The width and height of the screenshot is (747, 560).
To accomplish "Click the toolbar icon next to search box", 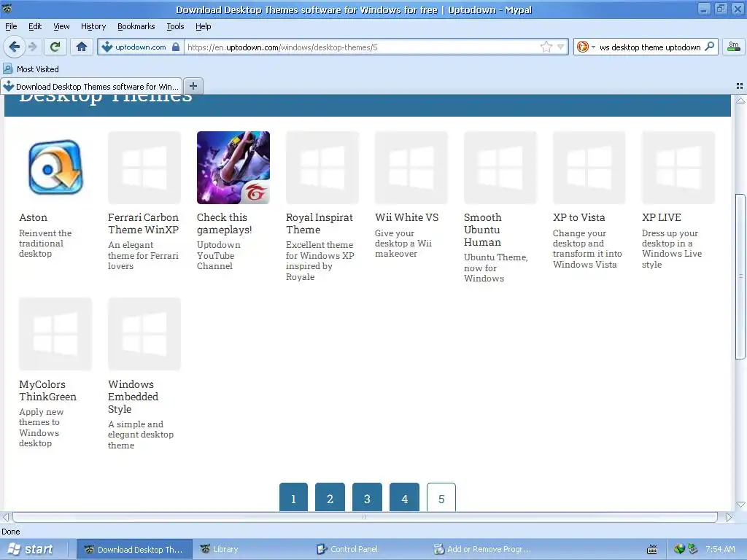I will point(734,47).
